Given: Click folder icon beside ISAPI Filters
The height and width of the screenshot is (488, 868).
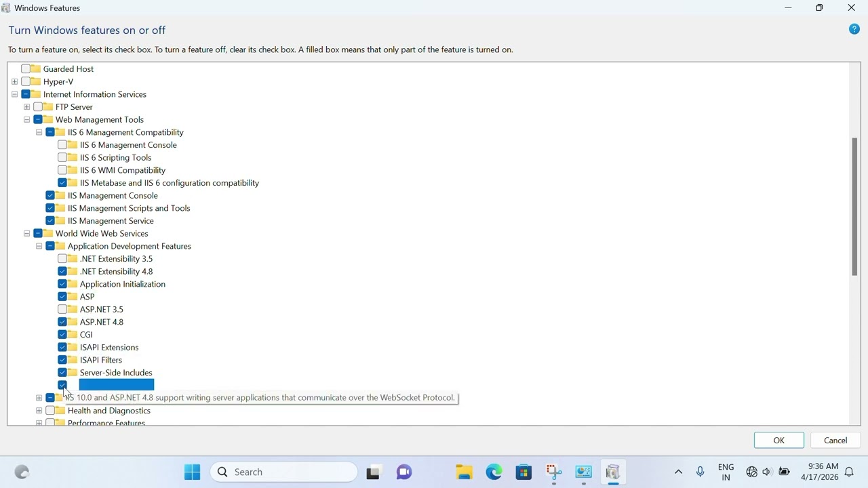Looking at the screenshot, I should tap(72, 360).
